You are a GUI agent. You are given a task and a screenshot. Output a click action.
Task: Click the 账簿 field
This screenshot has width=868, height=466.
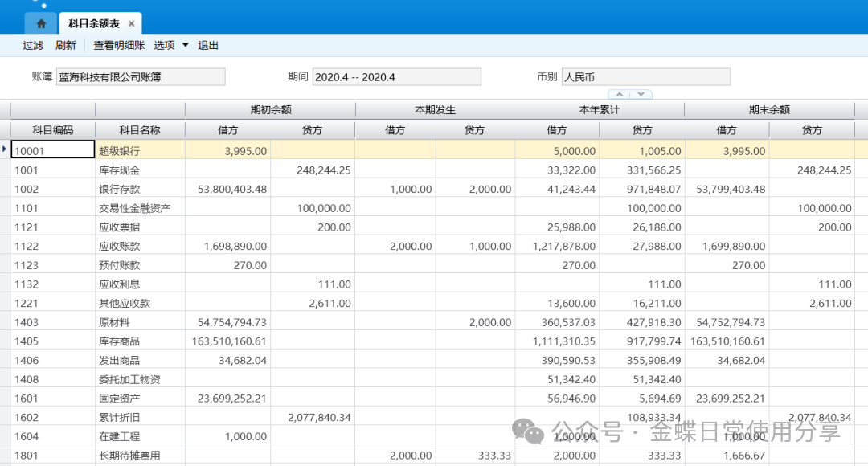pos(141,77)
